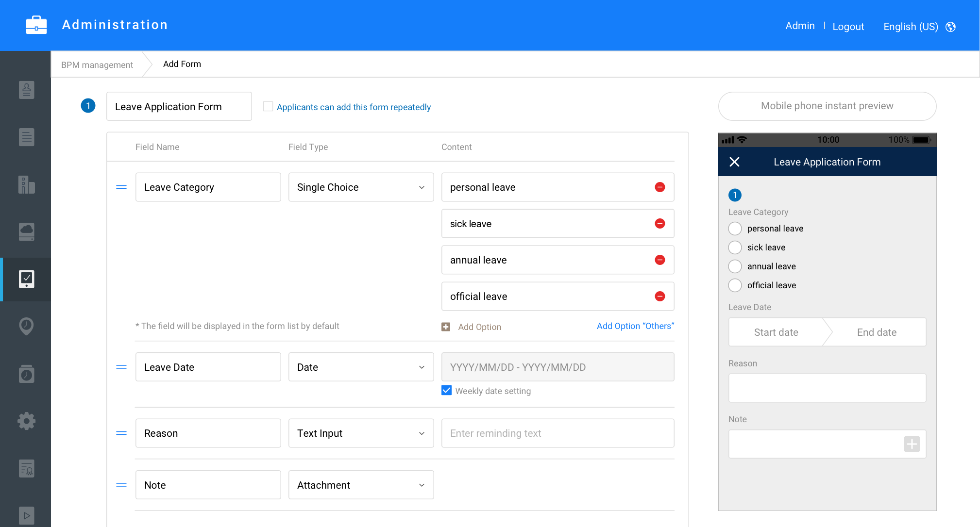980x527 pixels.
Task: Remove the 'personal leave' option
Action: (659, 187)
